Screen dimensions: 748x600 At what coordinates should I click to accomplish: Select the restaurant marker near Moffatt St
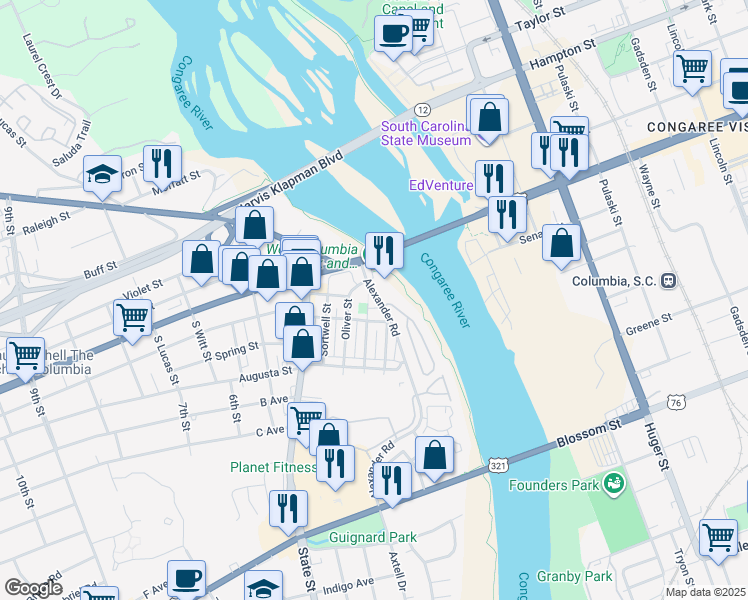162,166
